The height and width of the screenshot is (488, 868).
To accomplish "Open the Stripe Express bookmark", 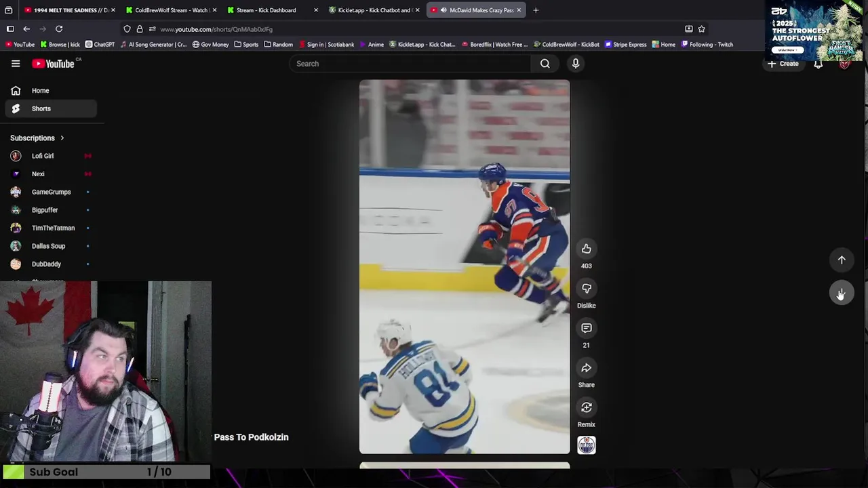I will [x=625, y=45].
